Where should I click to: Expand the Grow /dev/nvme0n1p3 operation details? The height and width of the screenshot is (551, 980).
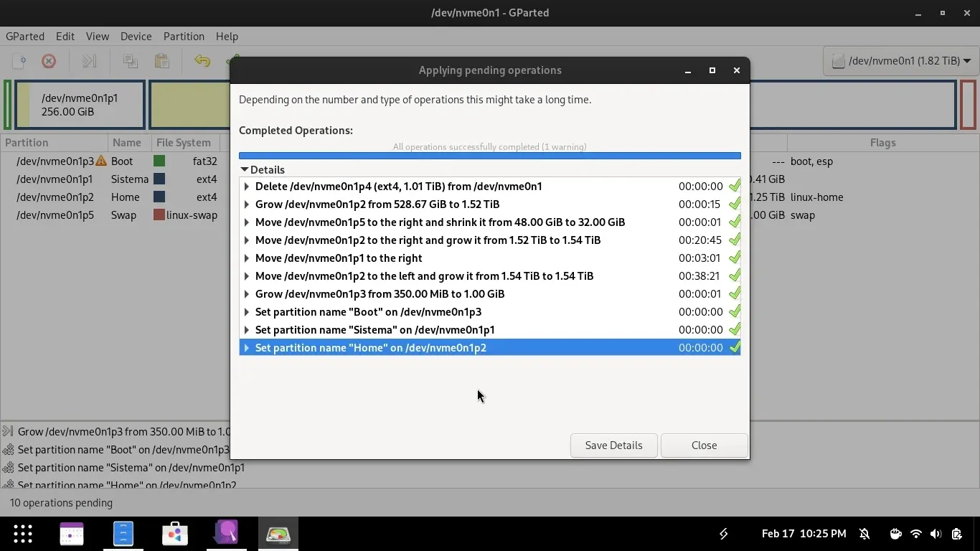[x=247, y=294]
